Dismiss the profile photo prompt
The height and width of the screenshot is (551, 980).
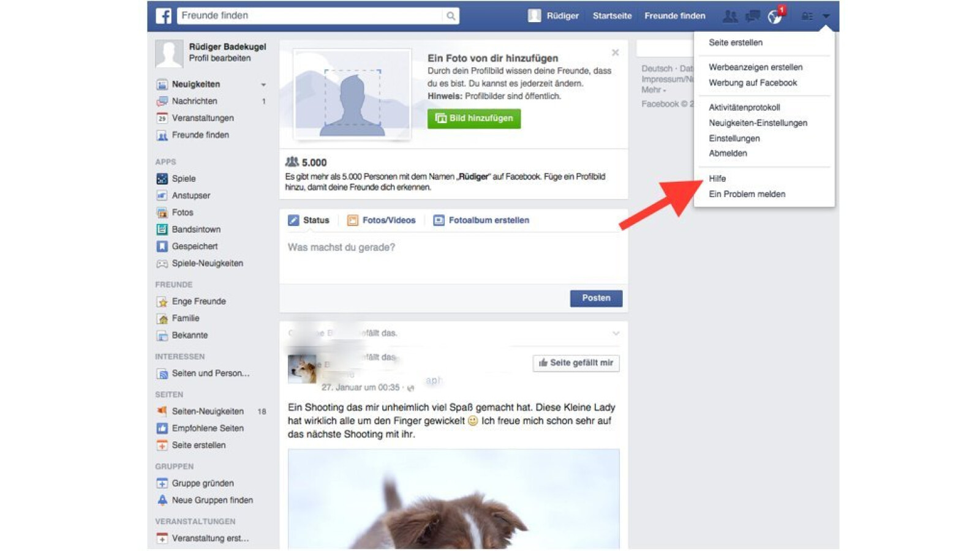615,53
